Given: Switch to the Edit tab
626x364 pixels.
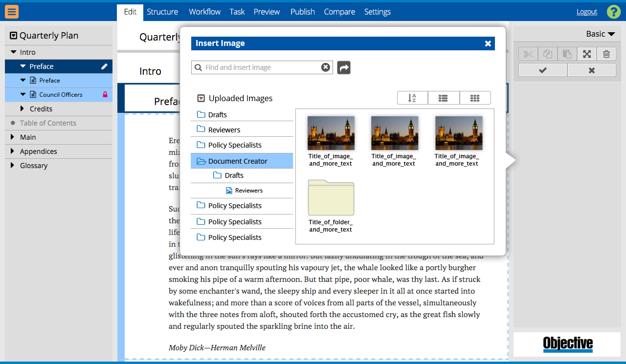Looking at the screenshot, I should 130,12.
